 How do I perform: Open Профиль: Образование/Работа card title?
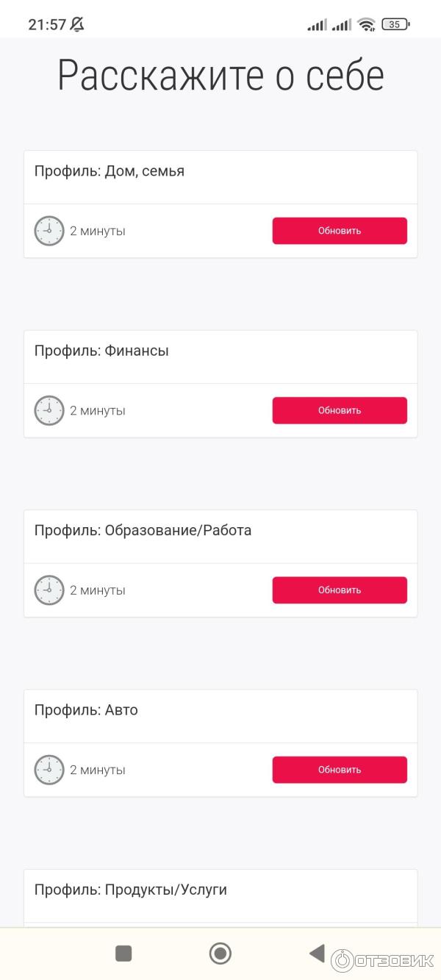pyautogui.click(x=143, y=530)
